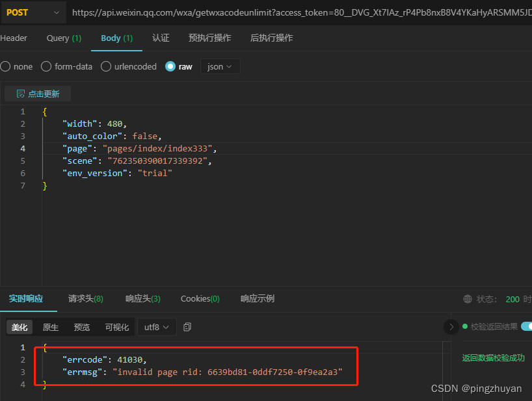Image resolution: width=532 pixels, height=401 pixels.
Task: Select the none body type radio
Action: click(5, 66)
